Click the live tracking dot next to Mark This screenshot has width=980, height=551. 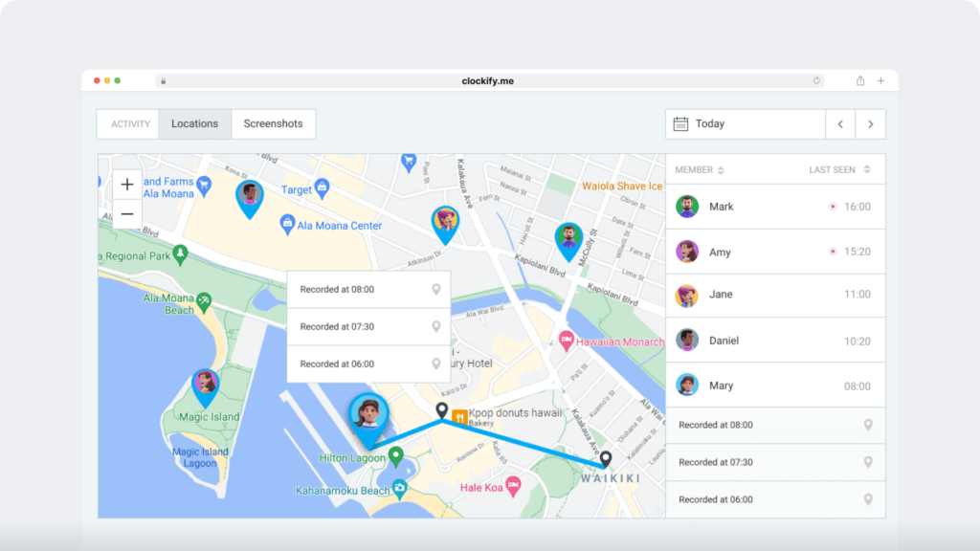835,207
